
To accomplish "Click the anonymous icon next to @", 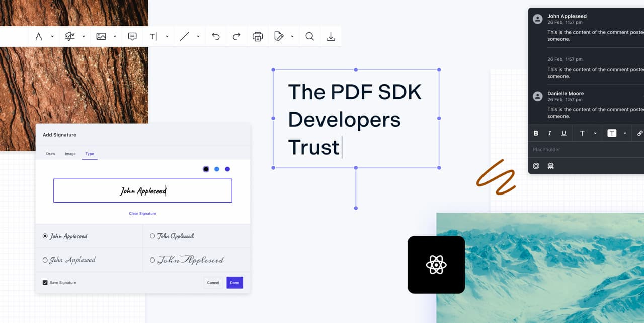I will point(550,166).
